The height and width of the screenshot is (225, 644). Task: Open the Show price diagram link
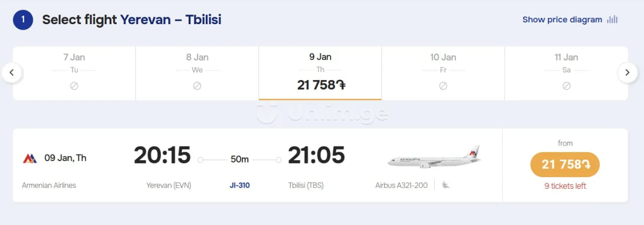pos(562,20)
